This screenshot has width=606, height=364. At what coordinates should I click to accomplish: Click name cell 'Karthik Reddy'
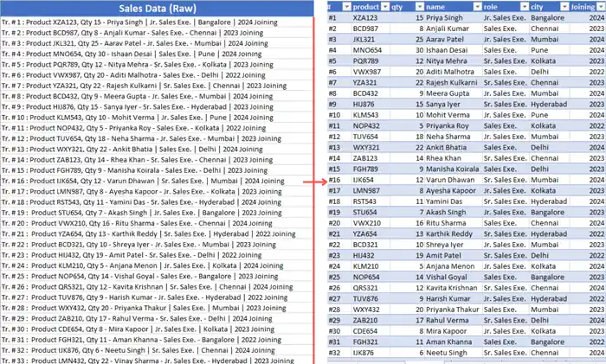[x=454, y=234]
